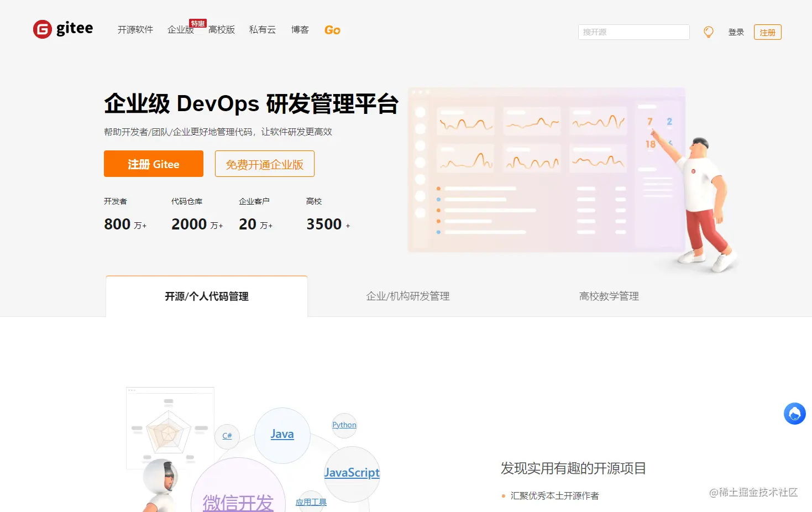This screenshot has width=812, height=512.
Task: Open the 开源软件 menu
Action: [135, 30]
